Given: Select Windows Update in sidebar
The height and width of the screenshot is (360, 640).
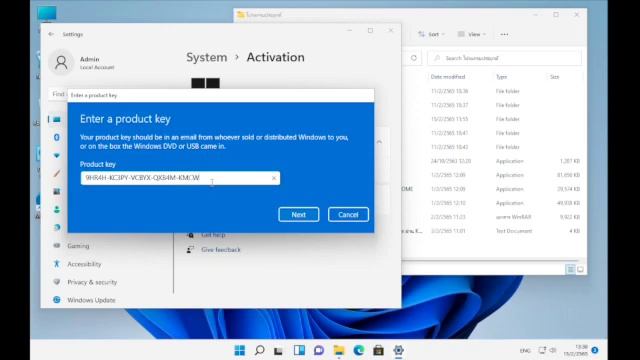Looking at the screenshot, I should pos(91,300).
